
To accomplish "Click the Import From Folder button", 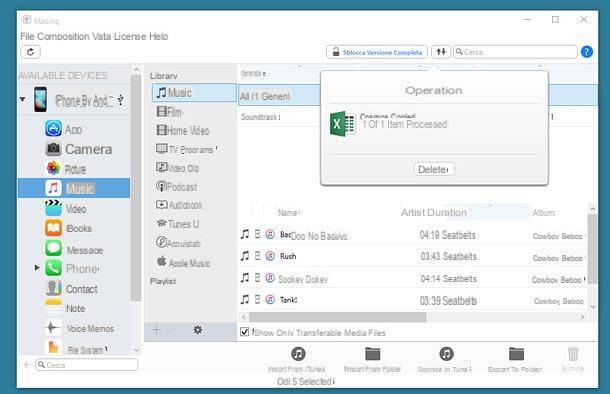I will 372,360.
